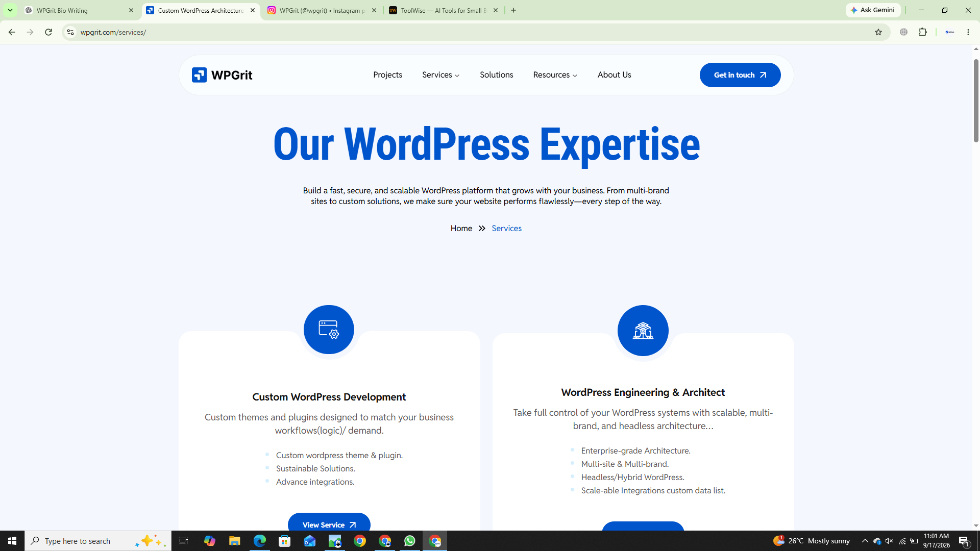The width and height of the screenshot is (980, 551).
Task: Click the Services breadcrumb link
Action: tap(506, 229)
